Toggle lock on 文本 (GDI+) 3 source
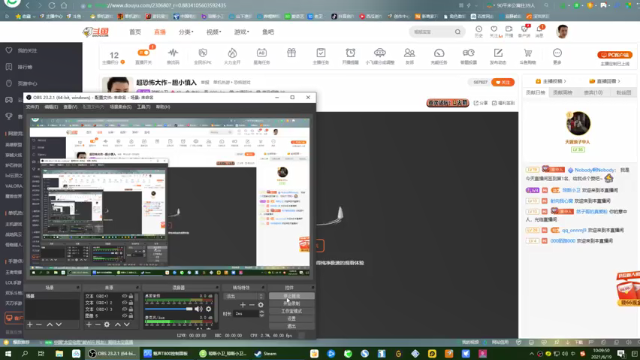The width and height of the screenshot is (640, 360). 131,309
